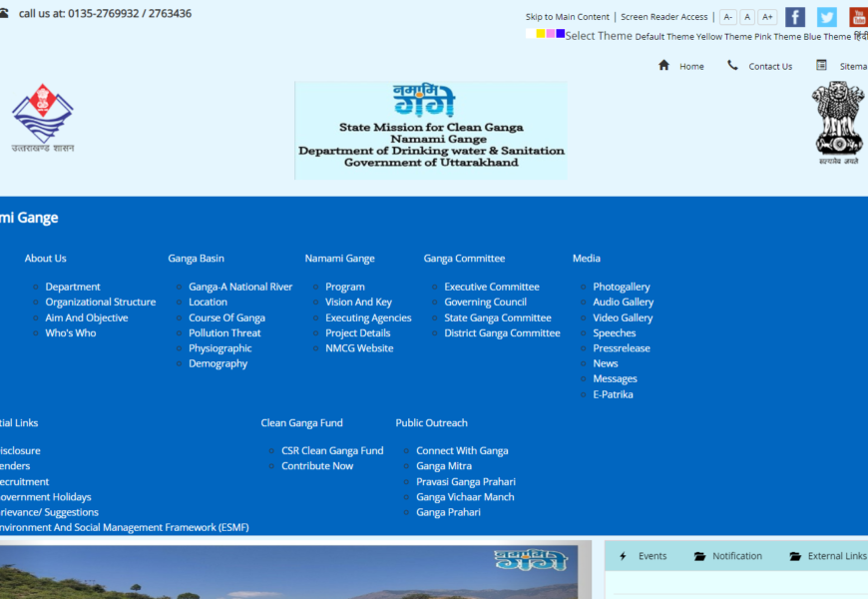Open the Executive Committee link

tap(491, 287)
